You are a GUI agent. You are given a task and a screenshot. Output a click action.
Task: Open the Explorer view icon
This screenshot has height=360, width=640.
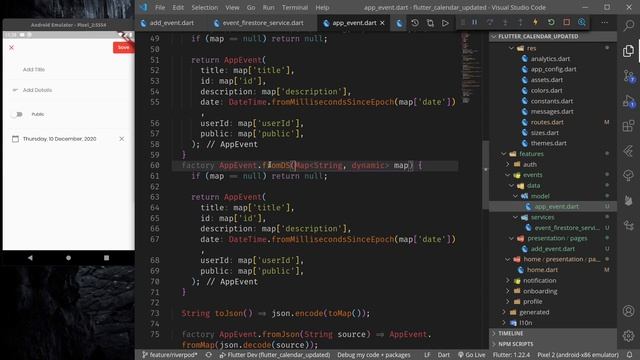tap(629, 51)
